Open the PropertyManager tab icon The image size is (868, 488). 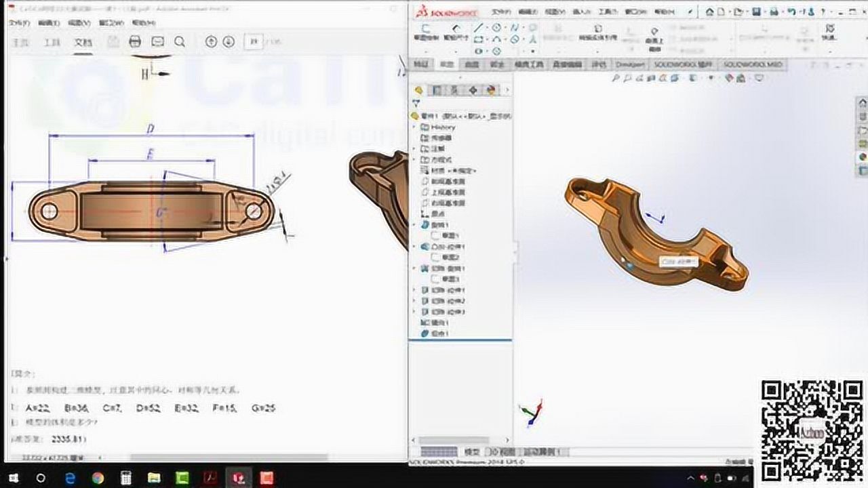pyautogui.click(x=437, y=90)
